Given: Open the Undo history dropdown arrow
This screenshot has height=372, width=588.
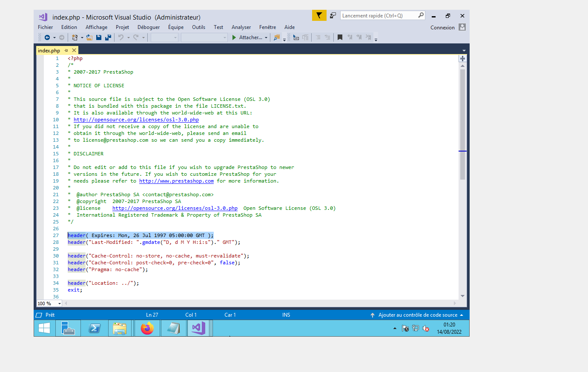Looking at the screenshot, I should tap(128, 37).
